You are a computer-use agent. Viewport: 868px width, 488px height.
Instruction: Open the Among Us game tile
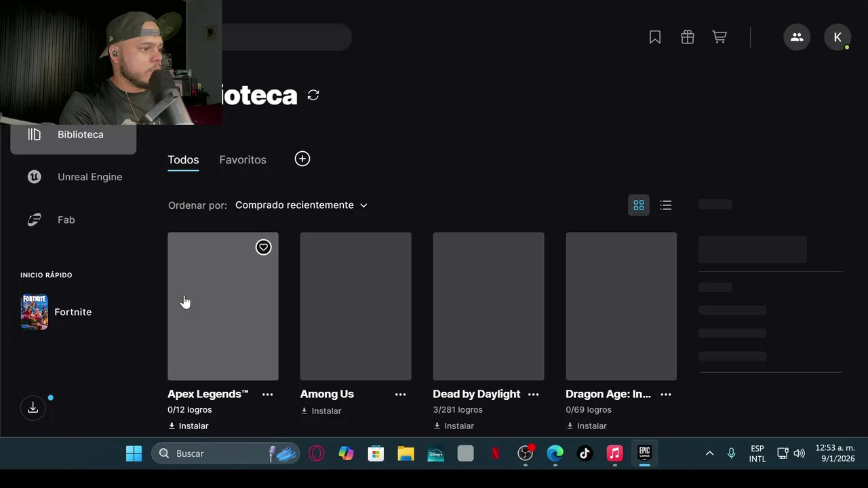pos(356,306)
